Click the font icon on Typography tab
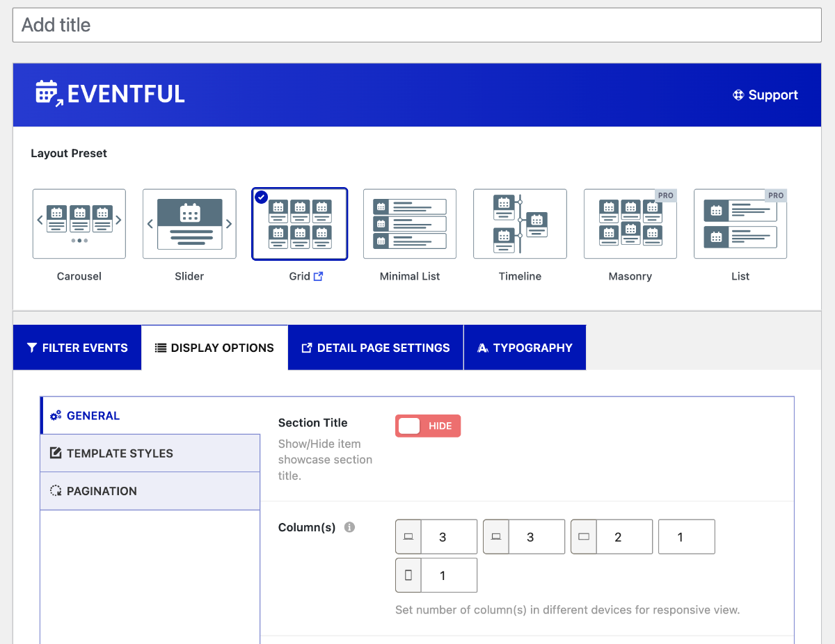 pyautogui.click(x=483, y=348)
